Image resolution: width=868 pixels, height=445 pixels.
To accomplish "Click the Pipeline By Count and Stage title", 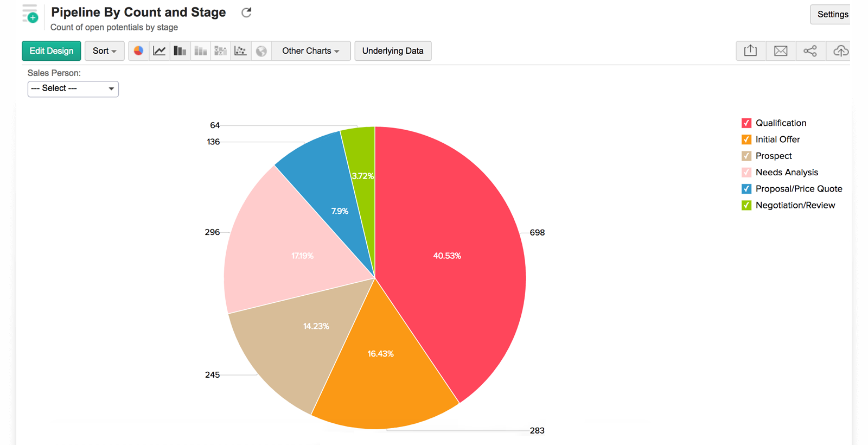I will coord(138,12).
